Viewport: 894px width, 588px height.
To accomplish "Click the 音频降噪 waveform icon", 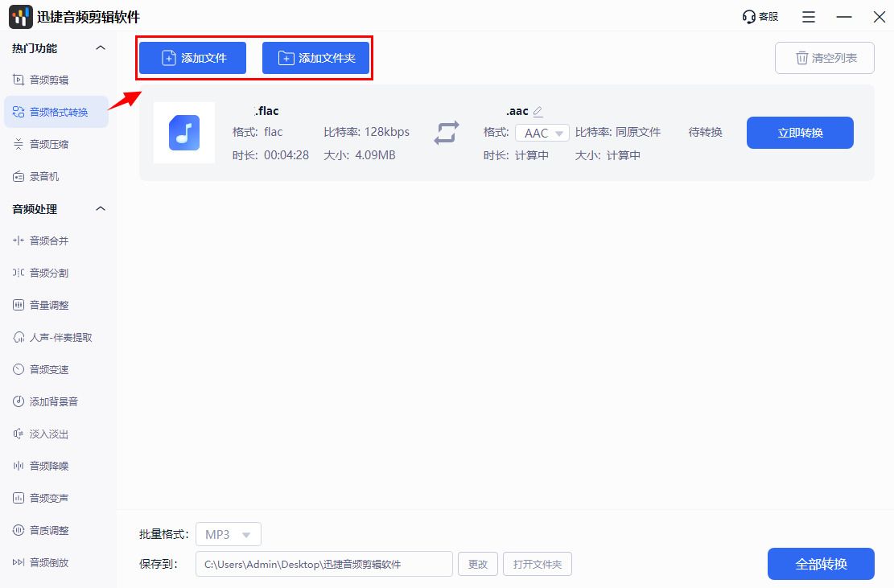I will [19, 466].
